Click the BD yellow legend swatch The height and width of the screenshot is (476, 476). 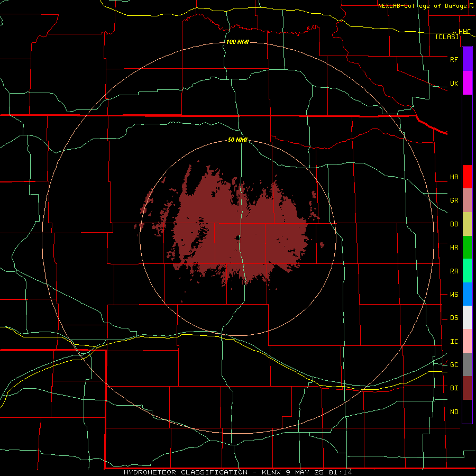(x=467, y=224)
